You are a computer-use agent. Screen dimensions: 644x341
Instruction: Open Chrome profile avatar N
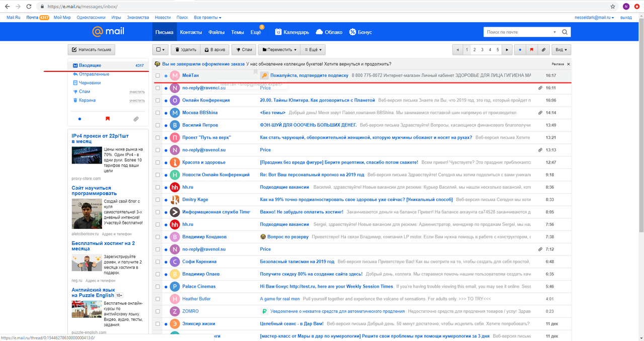click(626, 7)
